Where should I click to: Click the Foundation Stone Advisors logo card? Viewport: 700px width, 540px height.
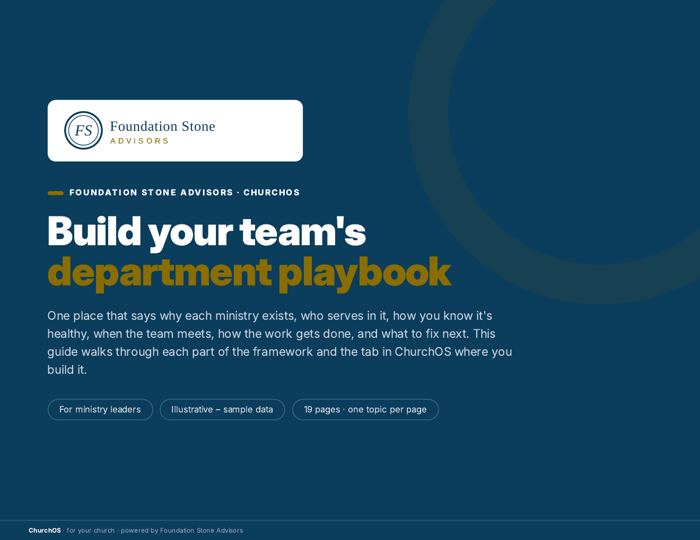175,131
